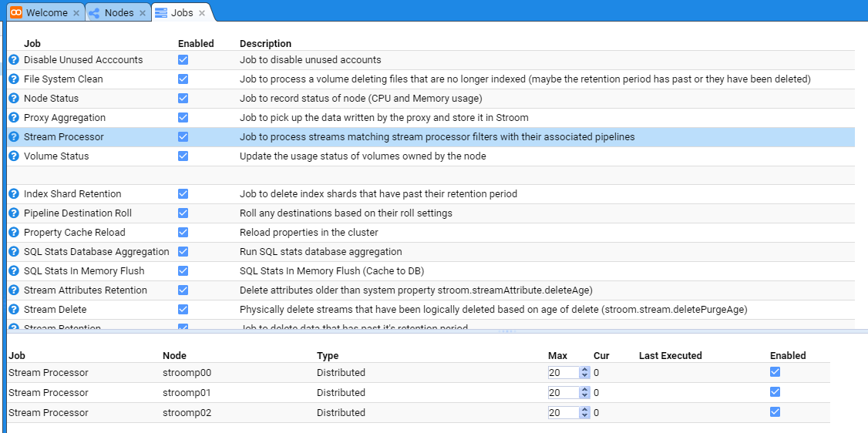The height and width of the screenshot is (433, 868).
Task: Show help for Stream Delete job
Action: coord(13,310)
